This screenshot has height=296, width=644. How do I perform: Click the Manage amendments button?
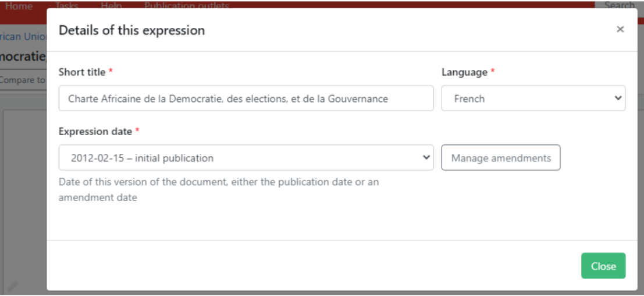coord(500,158)
